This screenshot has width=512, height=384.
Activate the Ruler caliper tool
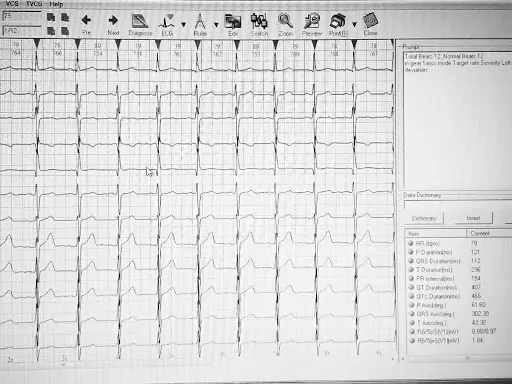tap(200, 24)
